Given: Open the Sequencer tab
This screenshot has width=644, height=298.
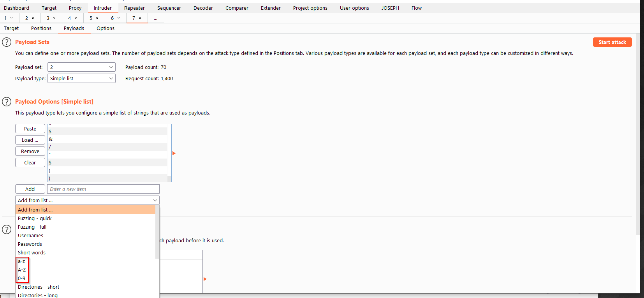Looking at the screenshot, I should pos(169,8).
